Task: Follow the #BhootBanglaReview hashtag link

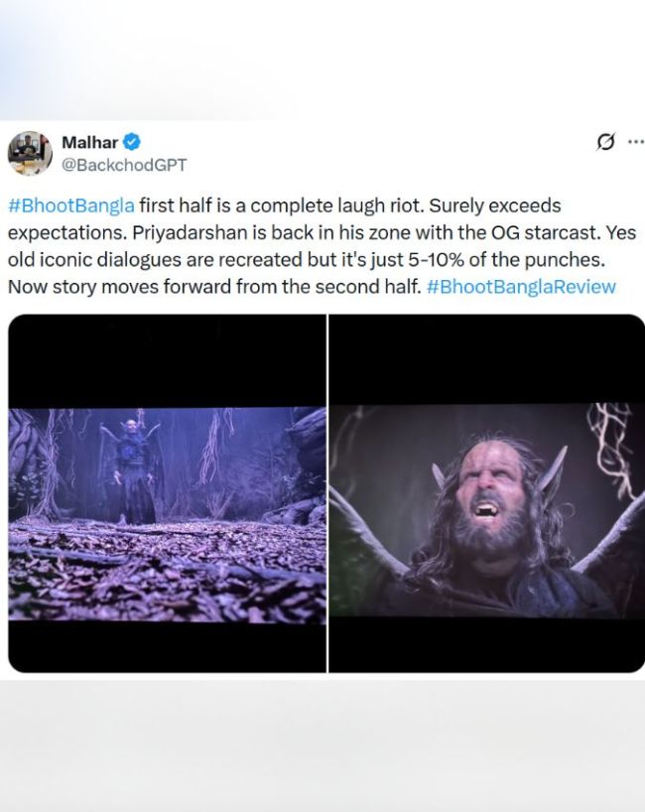Action: [x=521, y=286]
